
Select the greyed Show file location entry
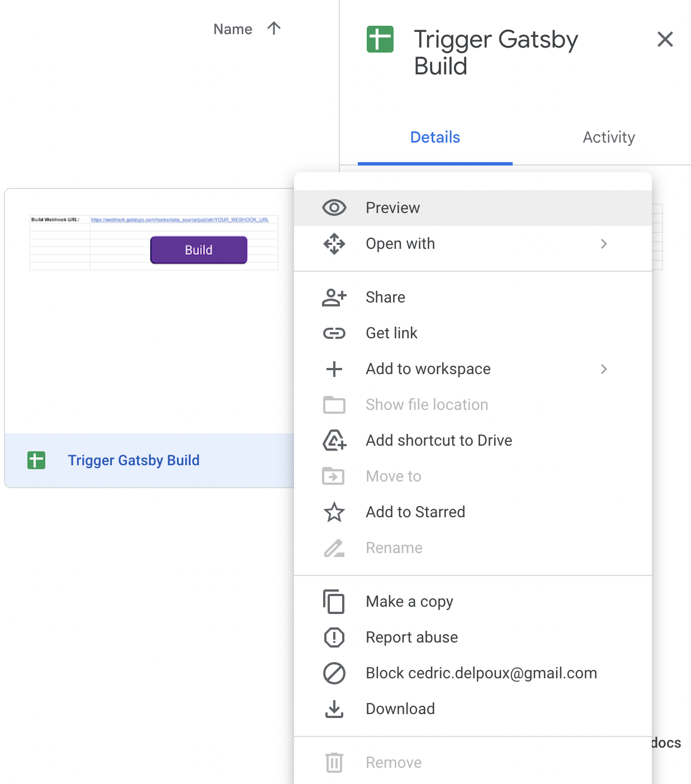pos(473,405)
